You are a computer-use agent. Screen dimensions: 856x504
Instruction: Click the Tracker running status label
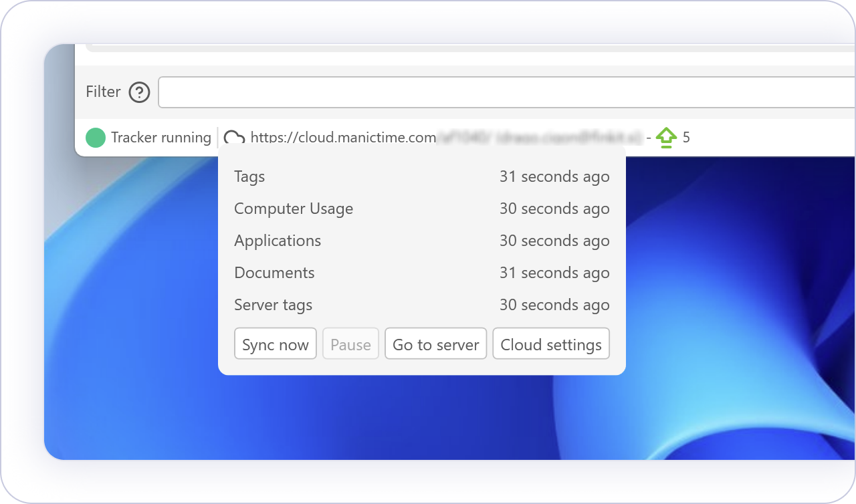pos(160,138)
